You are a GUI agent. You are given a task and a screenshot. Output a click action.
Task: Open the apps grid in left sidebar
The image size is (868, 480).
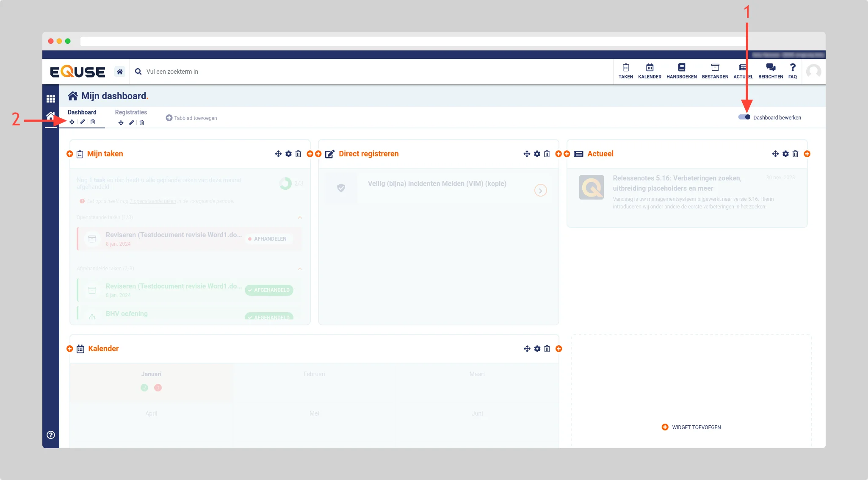tap(51, 99)
